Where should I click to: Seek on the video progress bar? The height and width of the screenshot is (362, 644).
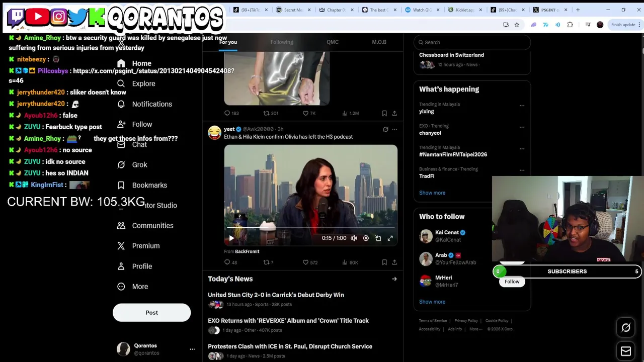(x=310, y=229)
